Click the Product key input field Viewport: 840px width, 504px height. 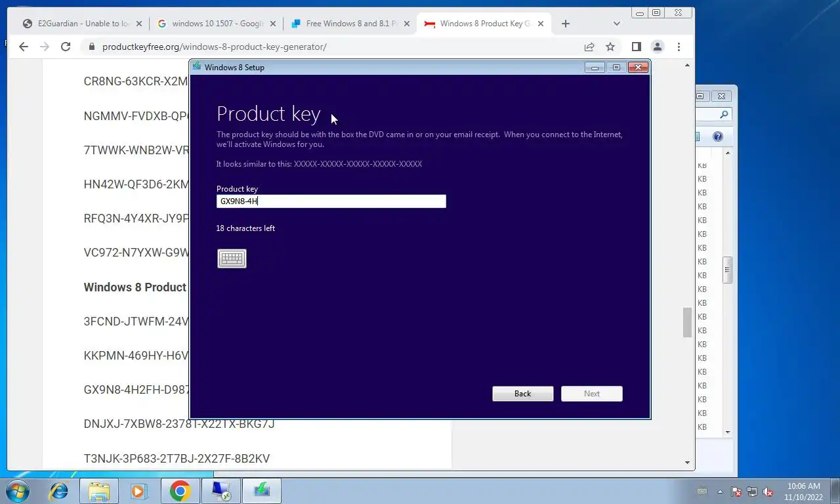coord(331,201)
